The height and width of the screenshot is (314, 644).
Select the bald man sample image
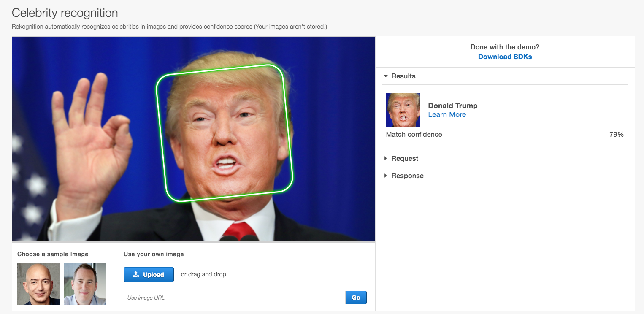(38, 284)
